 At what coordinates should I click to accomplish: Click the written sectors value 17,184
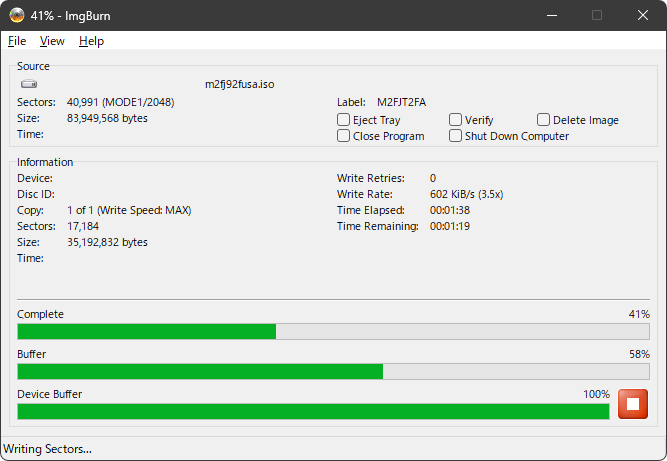pyautogui.click(x=83, y=226)
